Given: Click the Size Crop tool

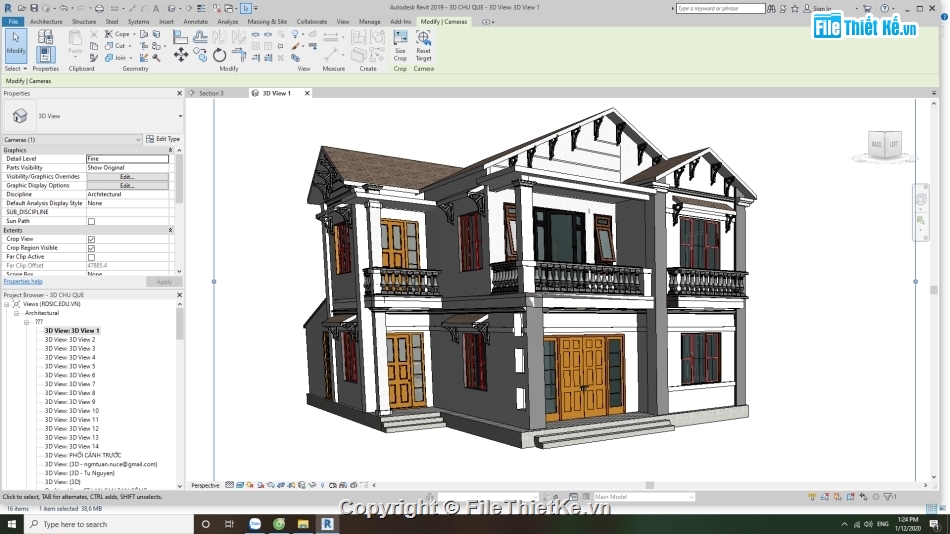Looking at the screenshot, I should coord(400,46).
